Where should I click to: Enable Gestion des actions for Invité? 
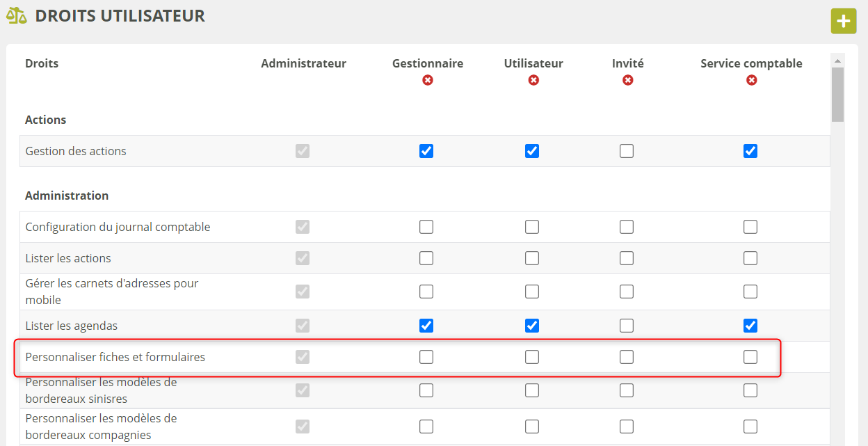click(x=627, y=151)
